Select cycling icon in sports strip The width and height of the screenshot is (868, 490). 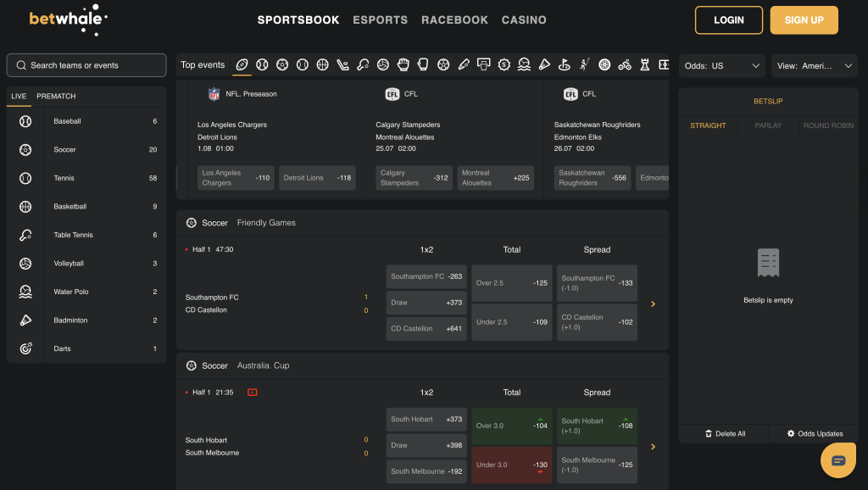tap(625, 64)
